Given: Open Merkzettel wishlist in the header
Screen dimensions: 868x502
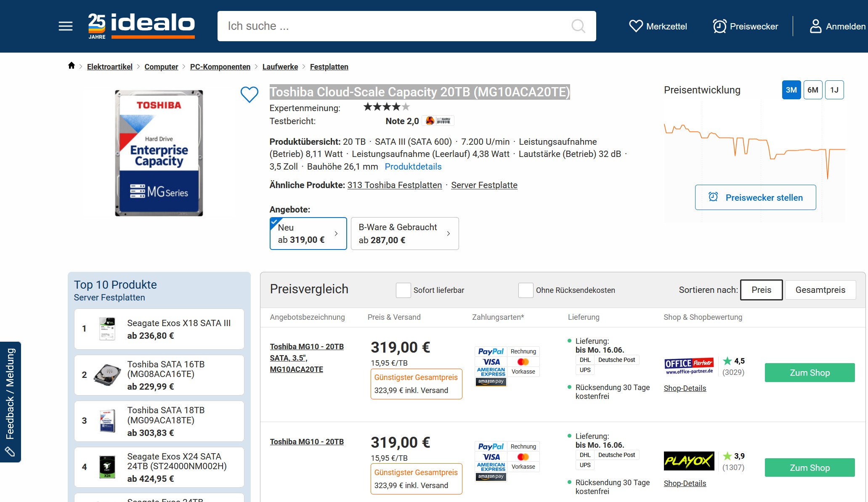Looking at the screenshot, I should (x=658, y=26).
